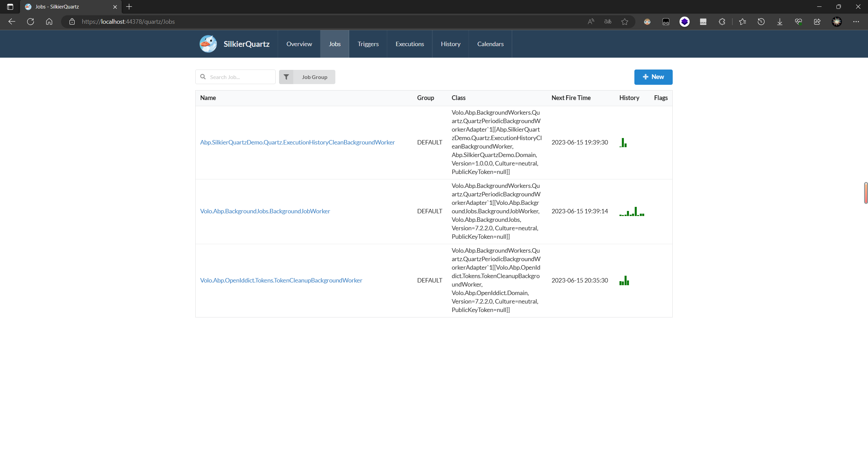Image resolution: width=868 pixels, height=468 pixels.
Task: Open the BackgroundJobWorker job link
Action: click(x=265, y=211)
